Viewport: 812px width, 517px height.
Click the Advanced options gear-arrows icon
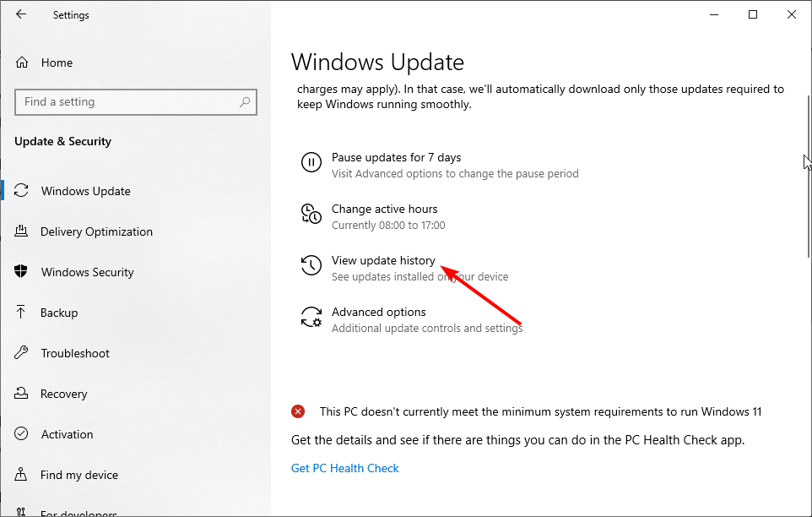311,317
